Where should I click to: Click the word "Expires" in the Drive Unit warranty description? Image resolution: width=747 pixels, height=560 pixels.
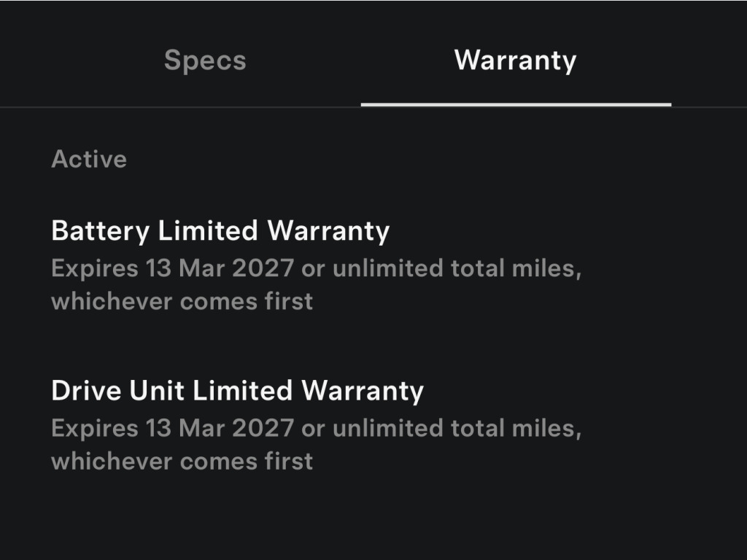click(x=94, y=428)
